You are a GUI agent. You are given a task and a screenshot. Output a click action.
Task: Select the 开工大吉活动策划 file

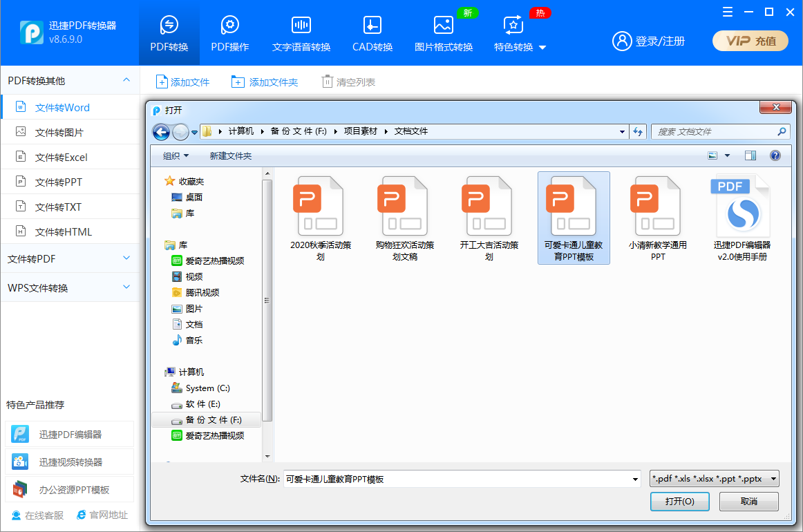coord(489,218)
